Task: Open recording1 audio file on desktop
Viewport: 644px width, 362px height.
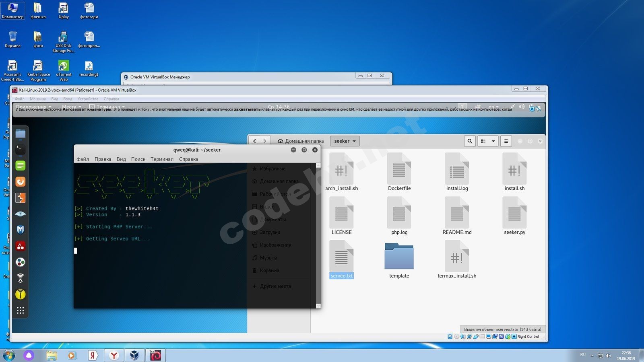Action: pyautogui.click(x=89, y=69)
